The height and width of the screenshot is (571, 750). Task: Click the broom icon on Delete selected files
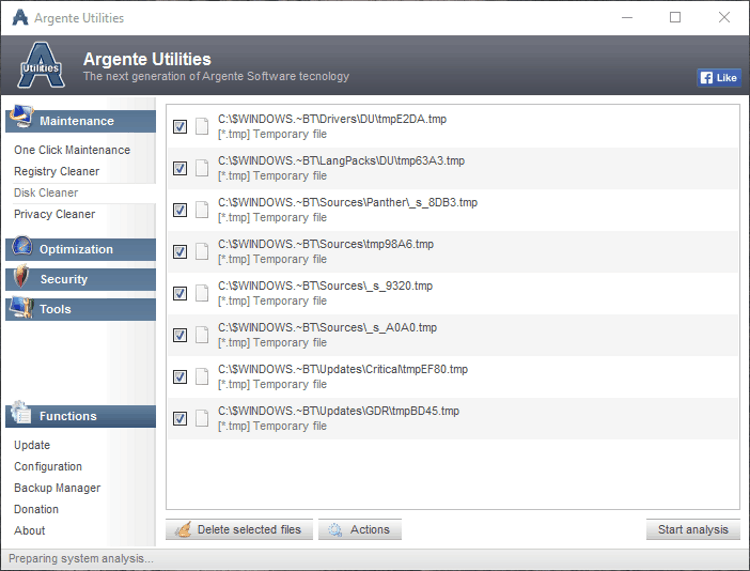click(x=183, y=529)
